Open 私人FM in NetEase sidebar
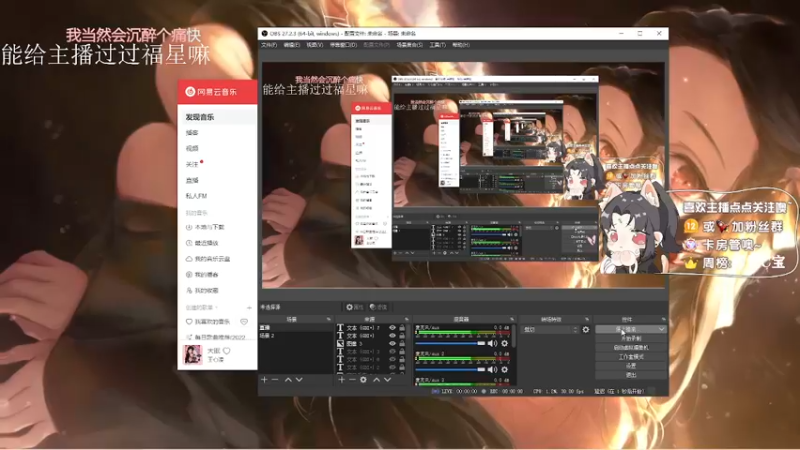This screenshot has height=450, width=800. coord(196,196)
